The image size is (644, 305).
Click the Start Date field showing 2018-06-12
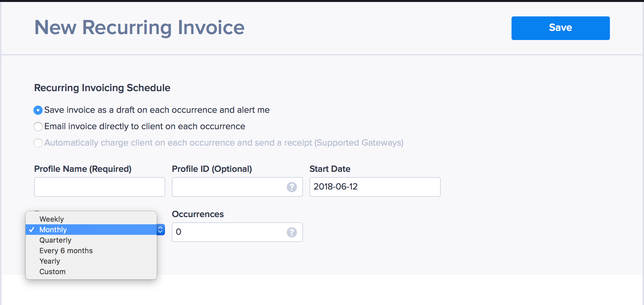tap(375, 187)
